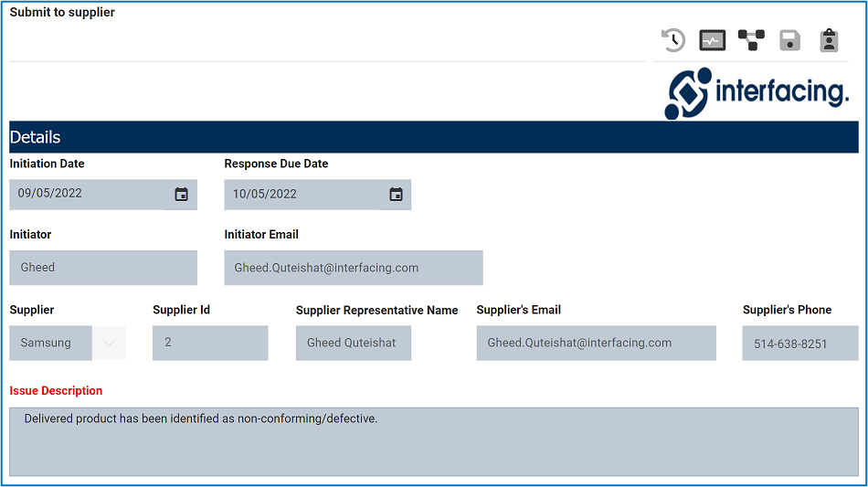Viewport: 868px width, 487px height.
Task: Expand the Supplier dropdown arrow
Action: point(109,343)
